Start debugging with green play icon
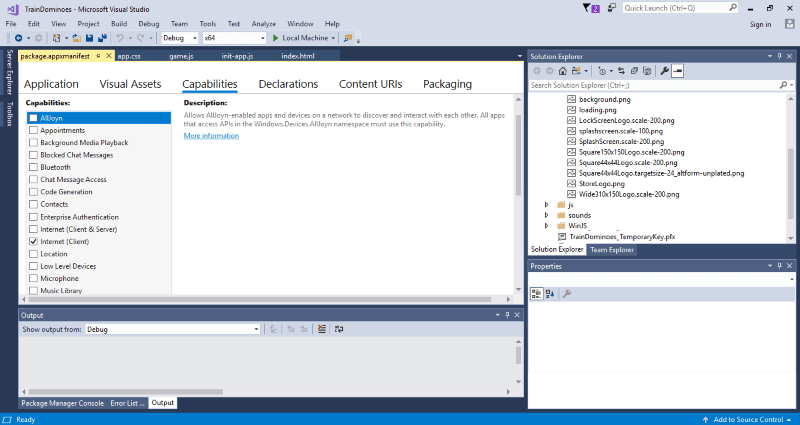This screenshot has height=425, width=800. [x=276, y=38]
